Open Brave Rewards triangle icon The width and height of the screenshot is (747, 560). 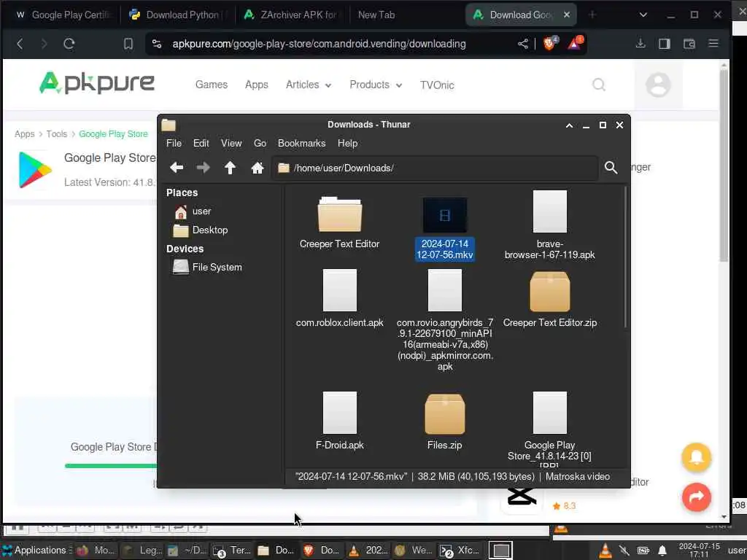pyautogui.click(x=575, y=43)
